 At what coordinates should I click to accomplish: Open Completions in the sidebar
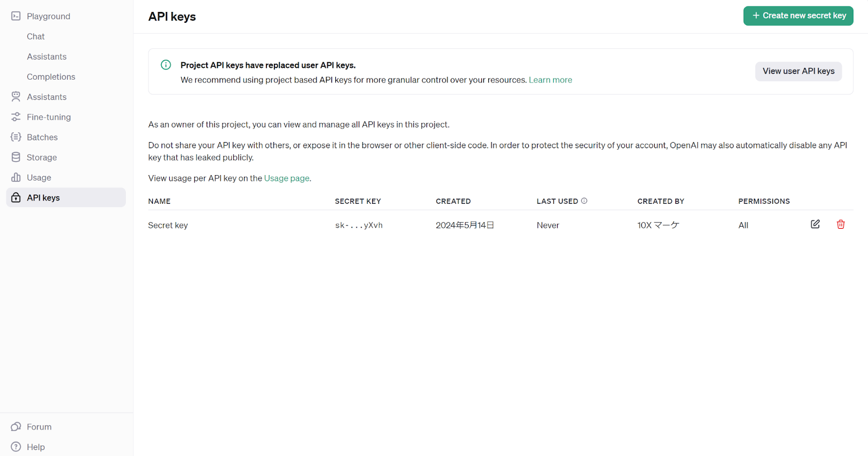pos(51,77)
